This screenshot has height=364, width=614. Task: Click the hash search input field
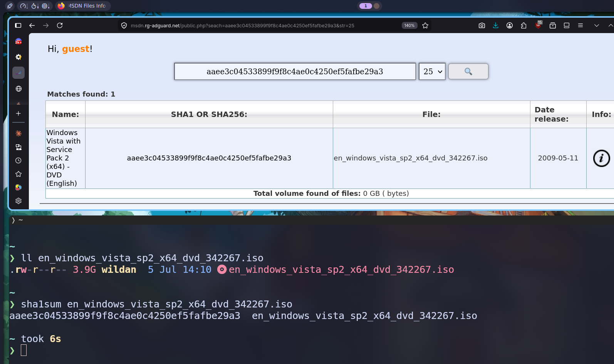[x=295, y=72]
